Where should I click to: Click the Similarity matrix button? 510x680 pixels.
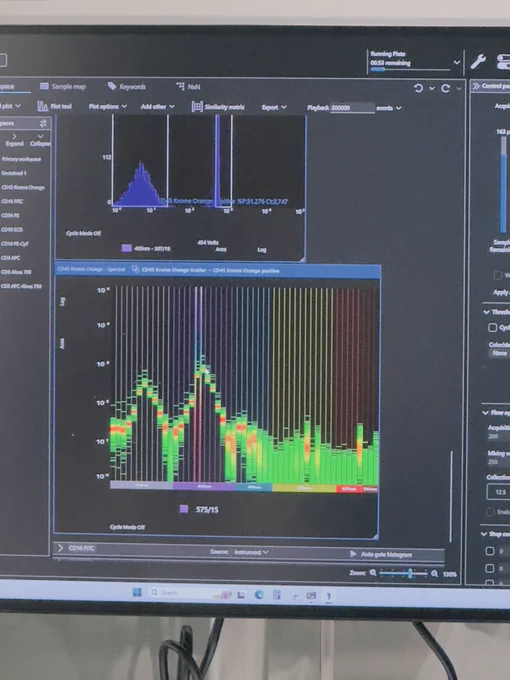(x=218, y=107)
